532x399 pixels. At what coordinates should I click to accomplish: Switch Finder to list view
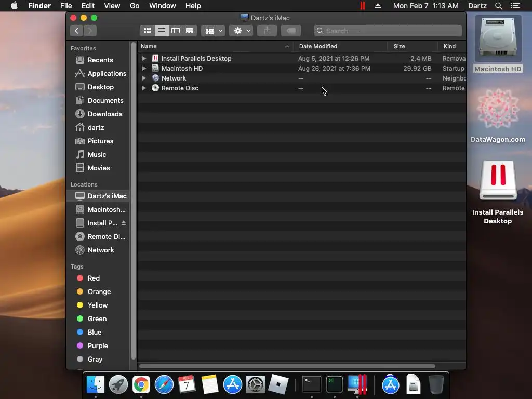[162, 31]
